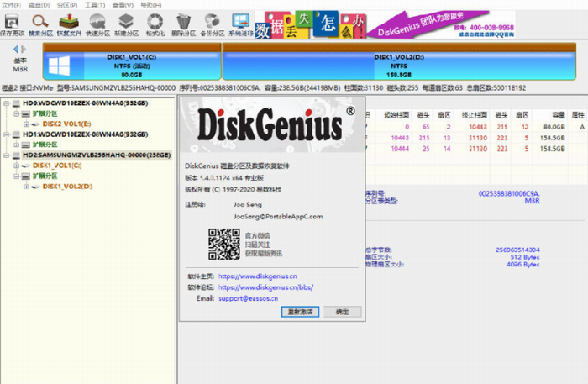Click the 起始柱面 column header
This screenshot has width=588, height=384.
396,115
